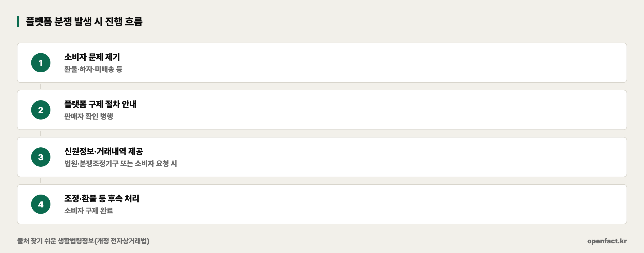
Task: Click the subtitle 환불·하자·미배송 등
Action: point(93,69)
